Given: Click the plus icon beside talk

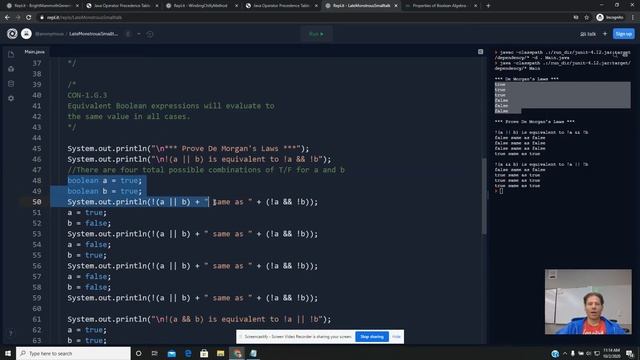Looking at the screenshot, I should pos(605,34).
